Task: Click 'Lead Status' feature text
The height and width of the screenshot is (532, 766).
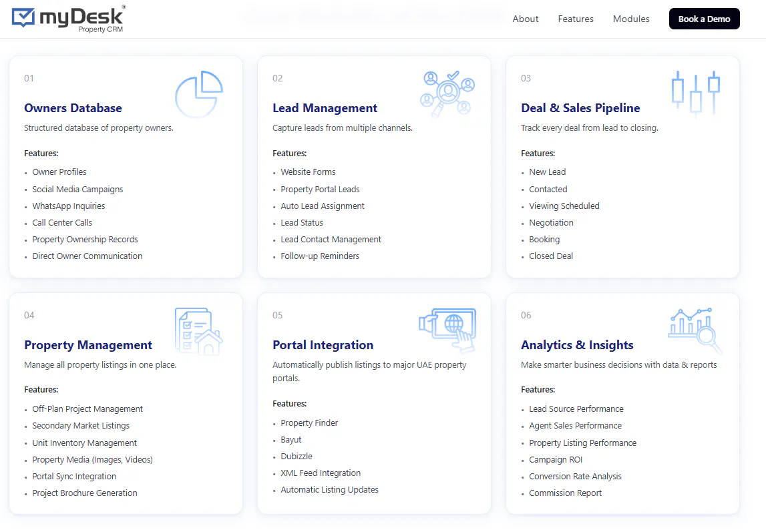Action: tap(302, 222)
